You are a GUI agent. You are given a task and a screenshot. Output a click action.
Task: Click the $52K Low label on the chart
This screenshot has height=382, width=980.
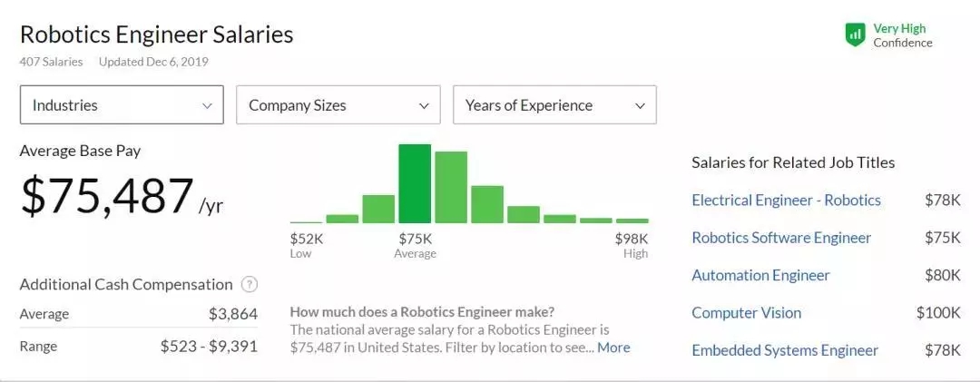coord(305,245)
